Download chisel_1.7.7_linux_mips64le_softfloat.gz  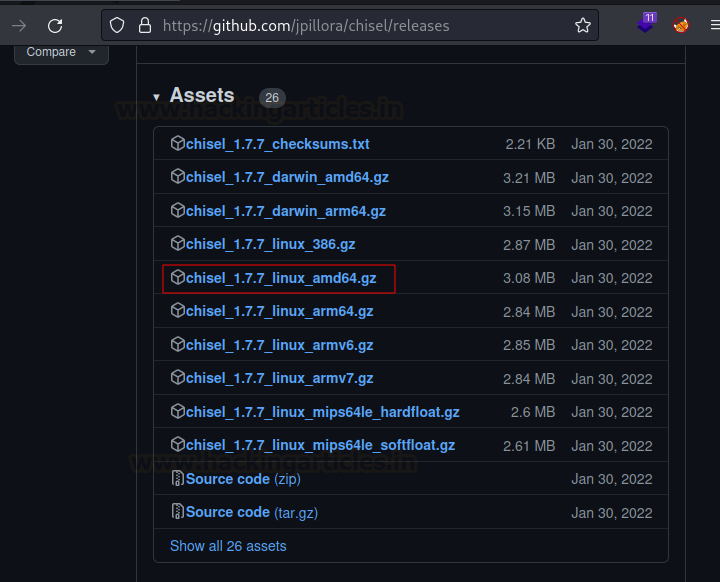click(321, 446)
